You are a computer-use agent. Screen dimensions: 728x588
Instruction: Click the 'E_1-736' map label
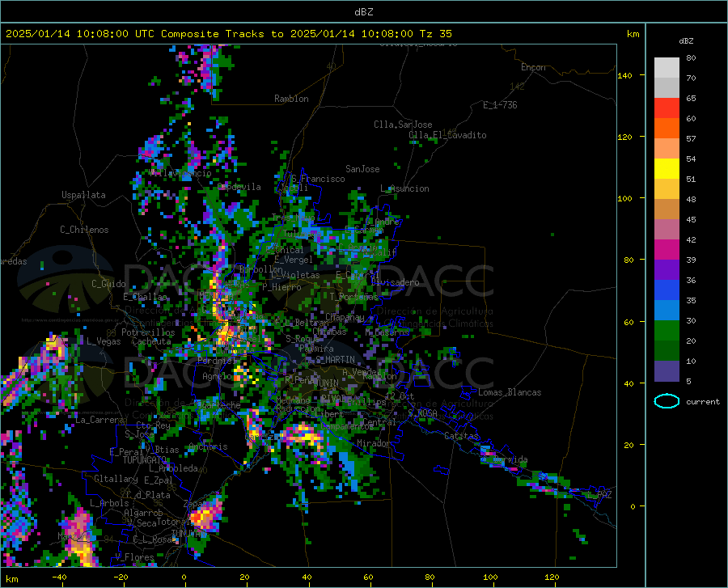(500, 105)
